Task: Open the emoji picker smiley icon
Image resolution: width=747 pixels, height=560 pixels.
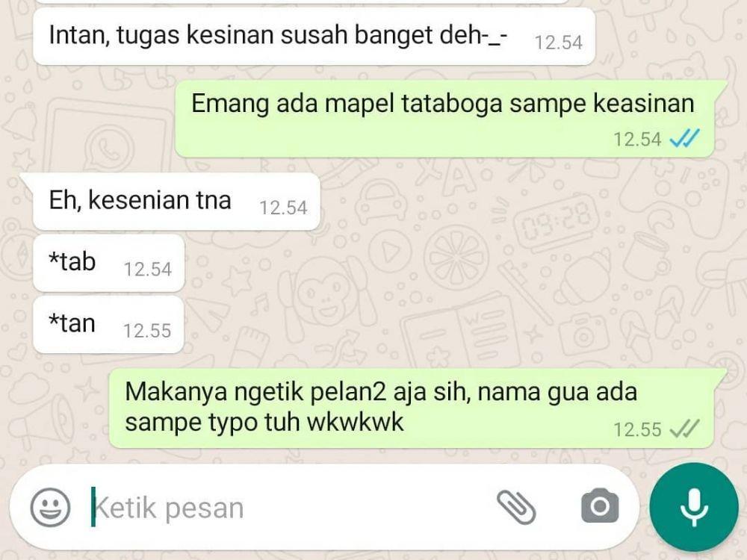Action: (x=50, y=507)
